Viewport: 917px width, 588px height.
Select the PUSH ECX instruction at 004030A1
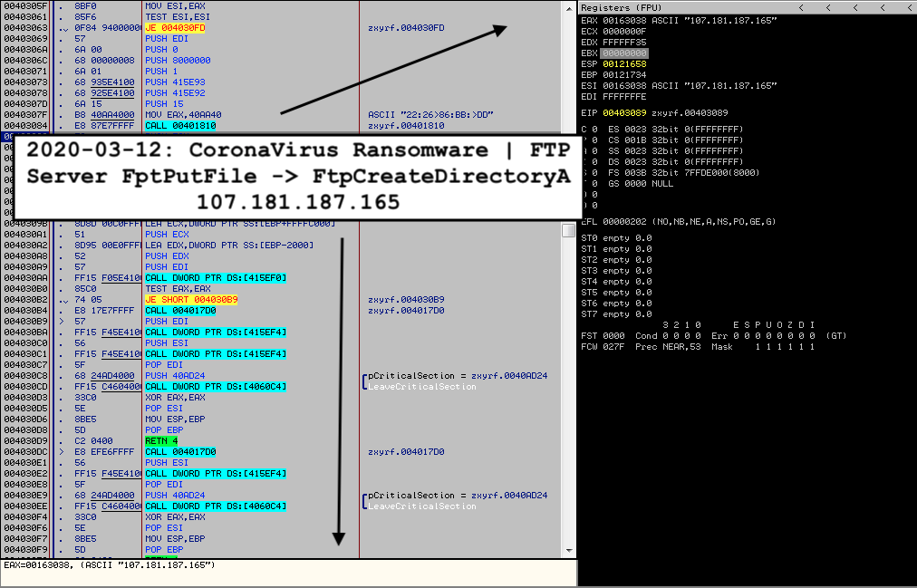[167, 235]
